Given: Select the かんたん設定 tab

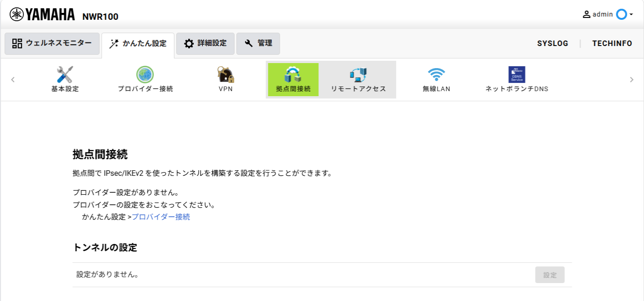Looking at the screenshot, I should pos(138,44).
